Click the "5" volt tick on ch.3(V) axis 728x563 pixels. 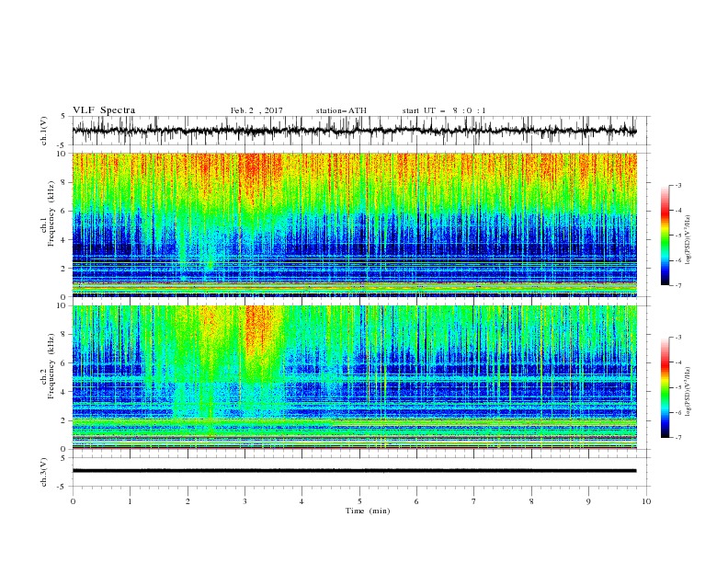pyautogui.click(x=63, y=457)
